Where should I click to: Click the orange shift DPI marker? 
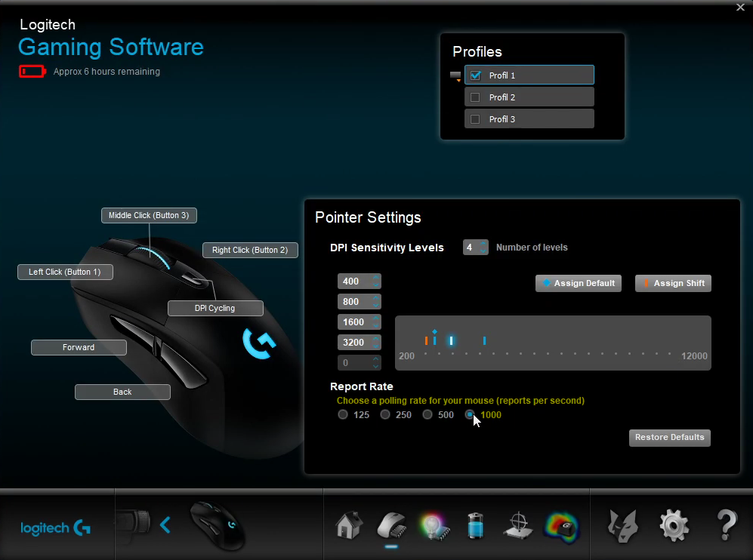426,340
